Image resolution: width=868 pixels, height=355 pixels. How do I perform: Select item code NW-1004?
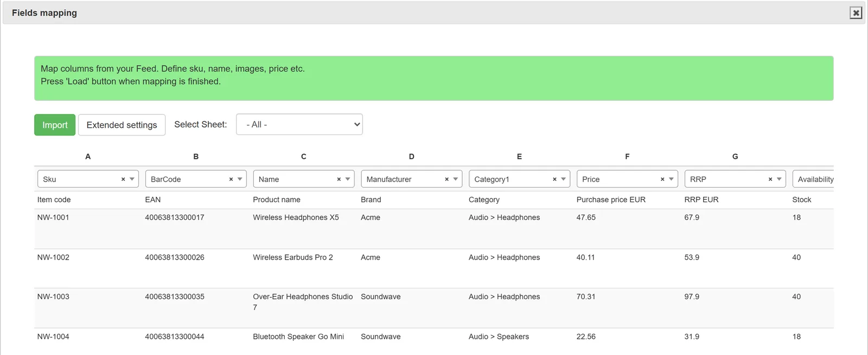coord(53,337)
